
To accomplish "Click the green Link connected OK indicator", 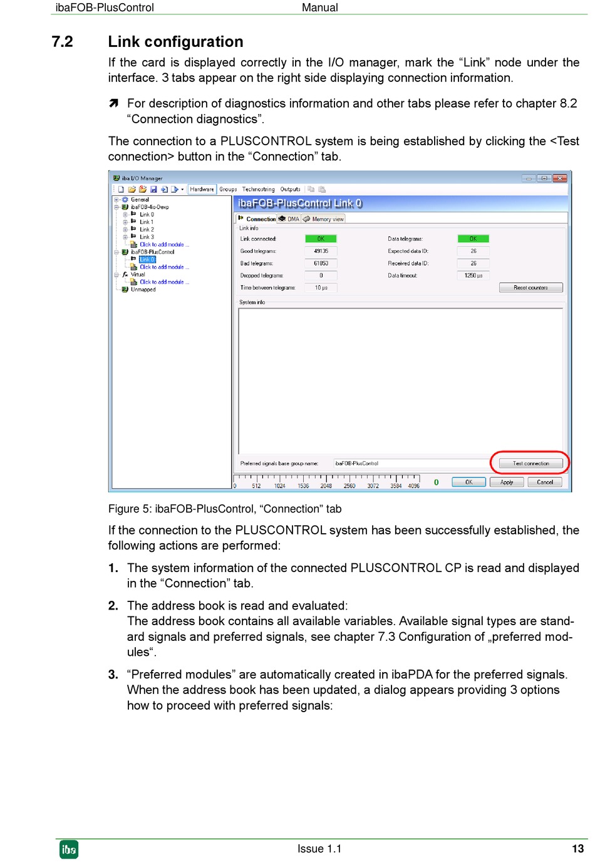I will [321, 239].
